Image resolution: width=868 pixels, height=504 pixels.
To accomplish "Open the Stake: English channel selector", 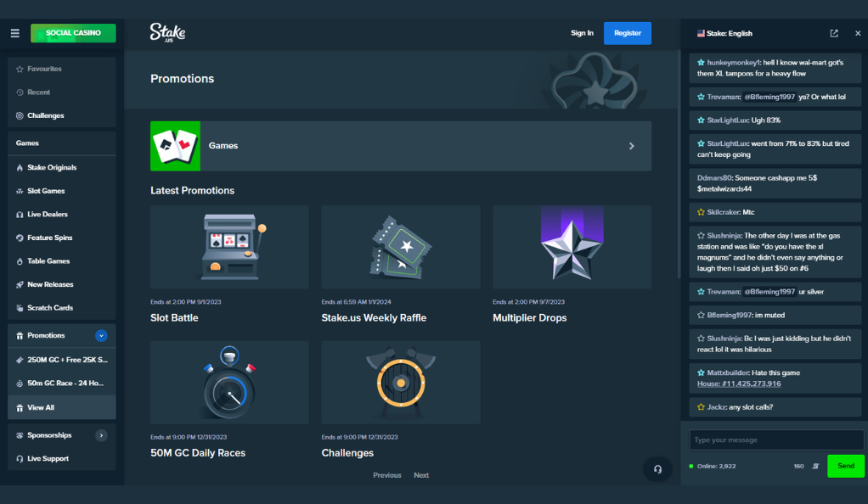I will [724, 33].
